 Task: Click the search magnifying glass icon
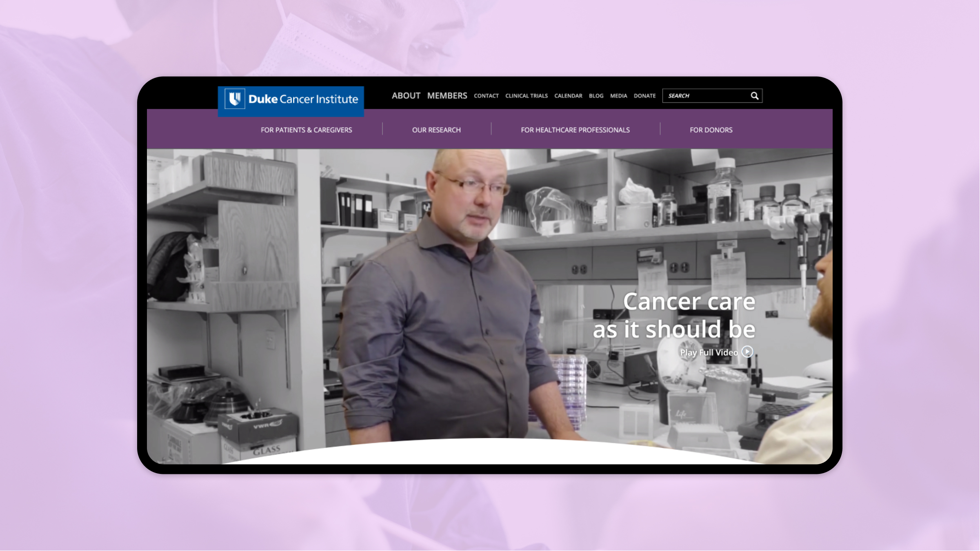point(754,95)
